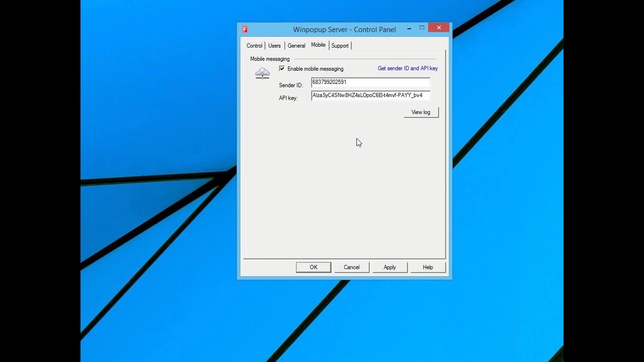
Task: Click the Winpopup Server app icon in title bar
Action: point(245,29)
